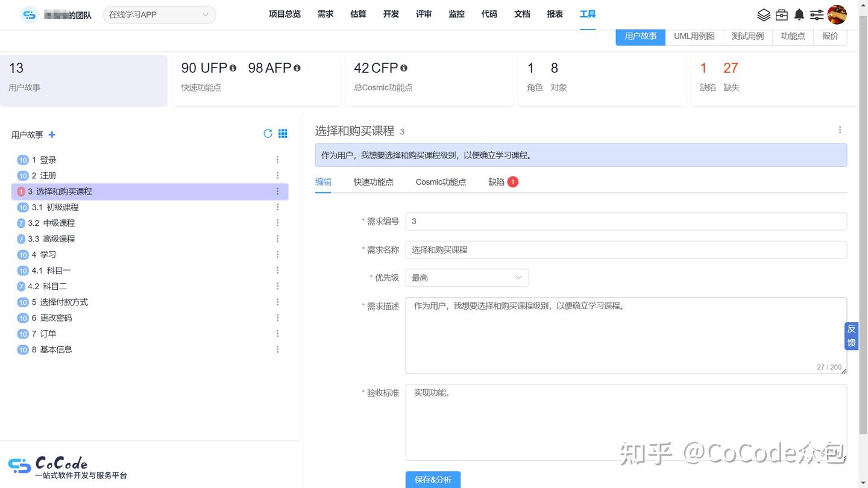Switch 用户故事 list to grid view
868x488 pixels.
tap(283, 133)
